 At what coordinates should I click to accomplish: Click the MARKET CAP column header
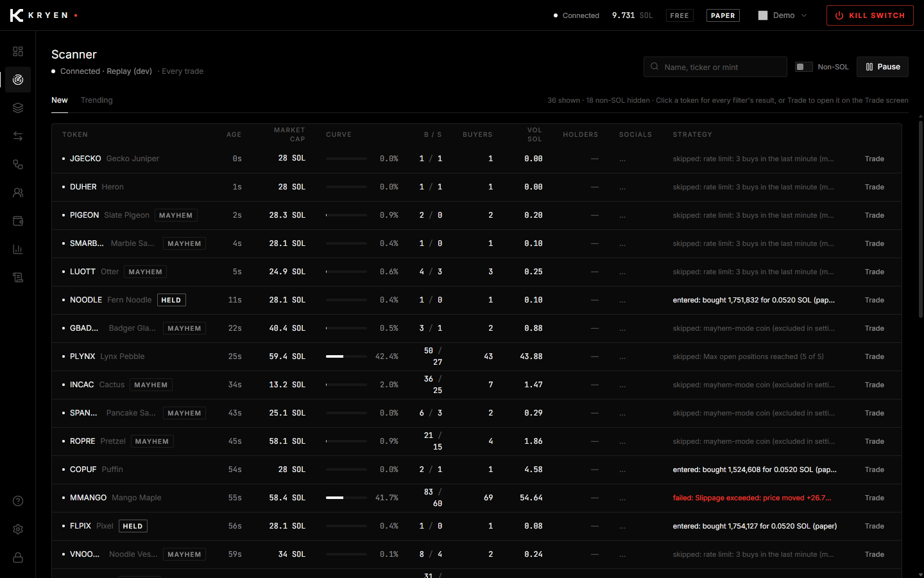[289, 135]
